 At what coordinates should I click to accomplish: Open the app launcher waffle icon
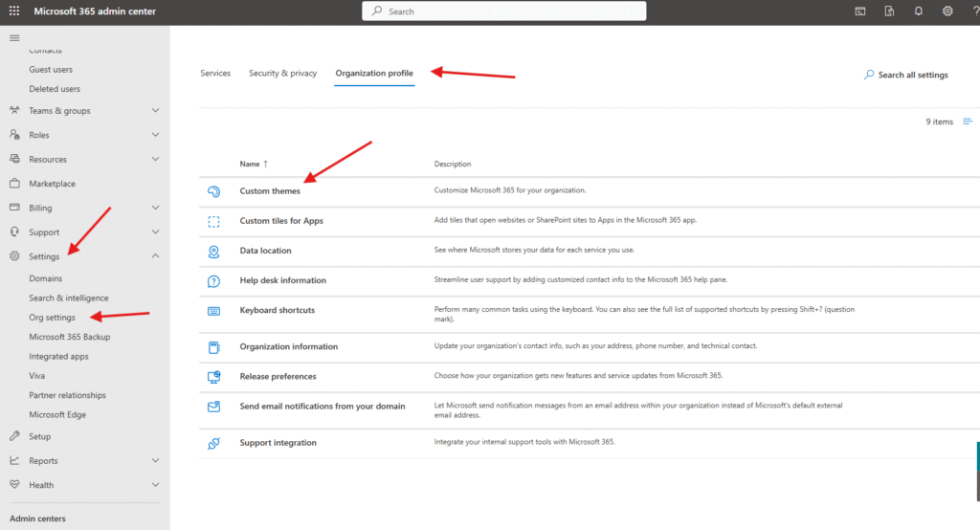click(x=14, y=11)
